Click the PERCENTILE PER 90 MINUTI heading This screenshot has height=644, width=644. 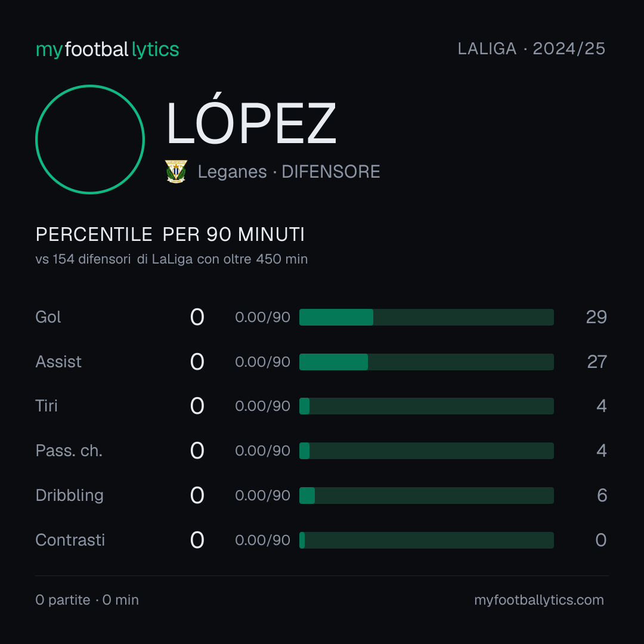coord(170,234)
